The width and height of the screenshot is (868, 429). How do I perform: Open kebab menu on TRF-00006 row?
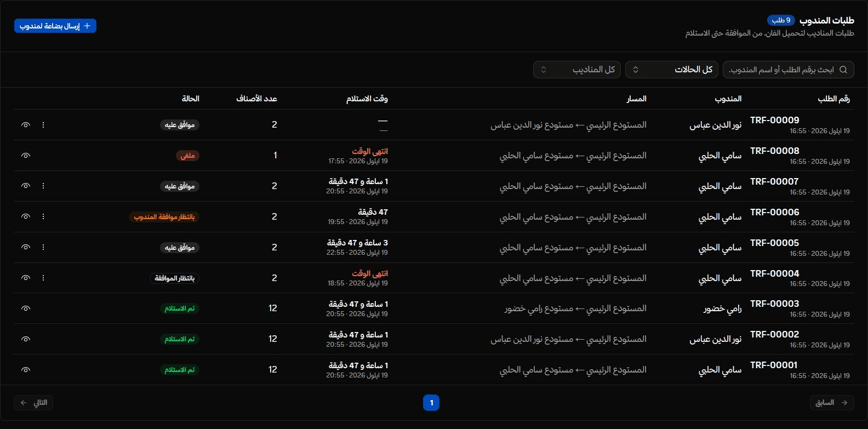(43, 216)
